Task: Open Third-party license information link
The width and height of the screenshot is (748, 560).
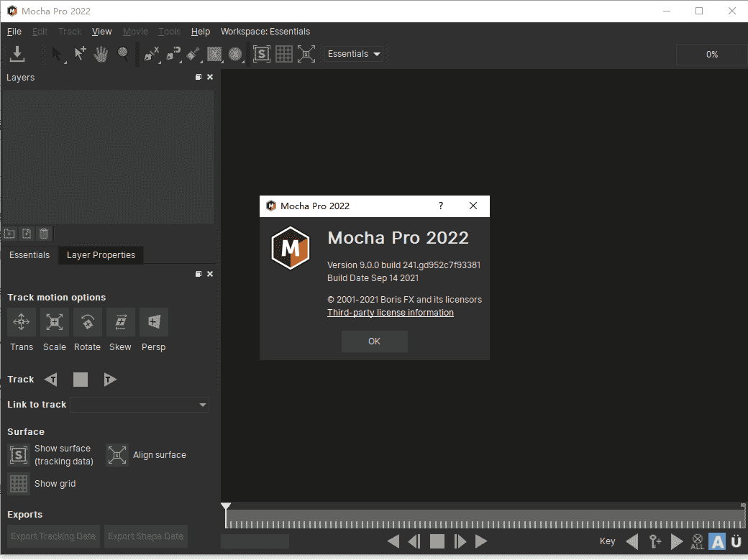Action: point(391,313)
